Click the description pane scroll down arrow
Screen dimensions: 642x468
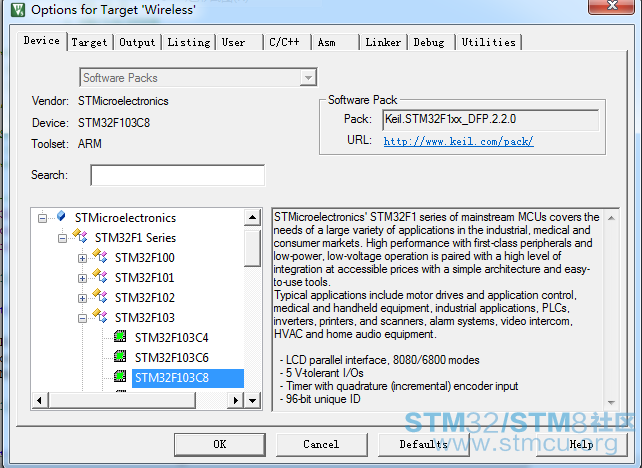(x=611, y=402)
